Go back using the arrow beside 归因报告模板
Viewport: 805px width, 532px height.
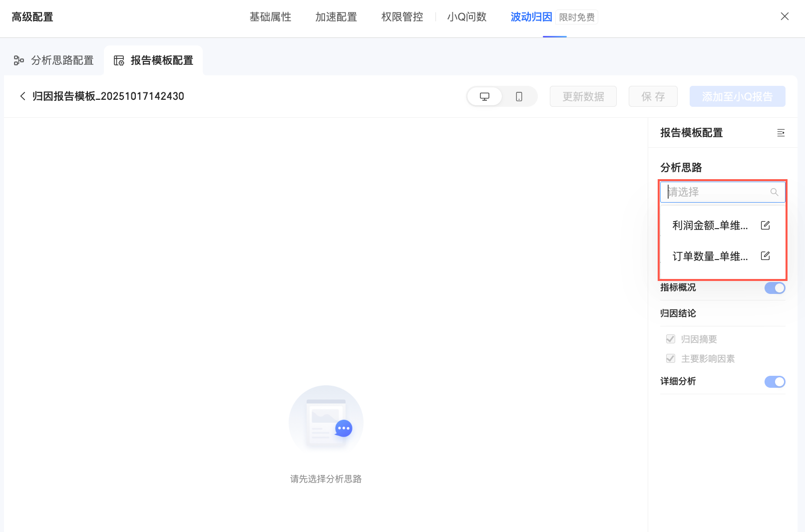(x=22, y=96)
